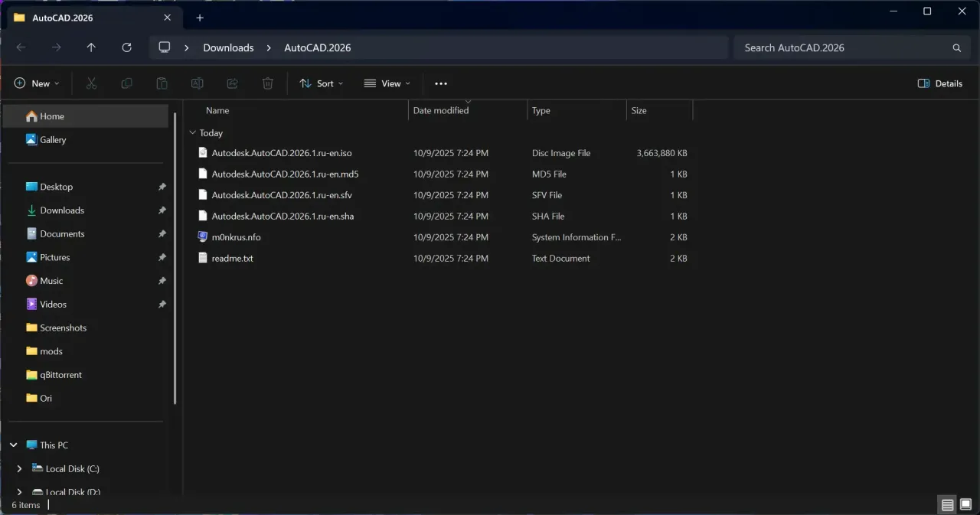Screen dimensions: 980x515
Task: Refresh the current folder view
Action: pos(126,47)
